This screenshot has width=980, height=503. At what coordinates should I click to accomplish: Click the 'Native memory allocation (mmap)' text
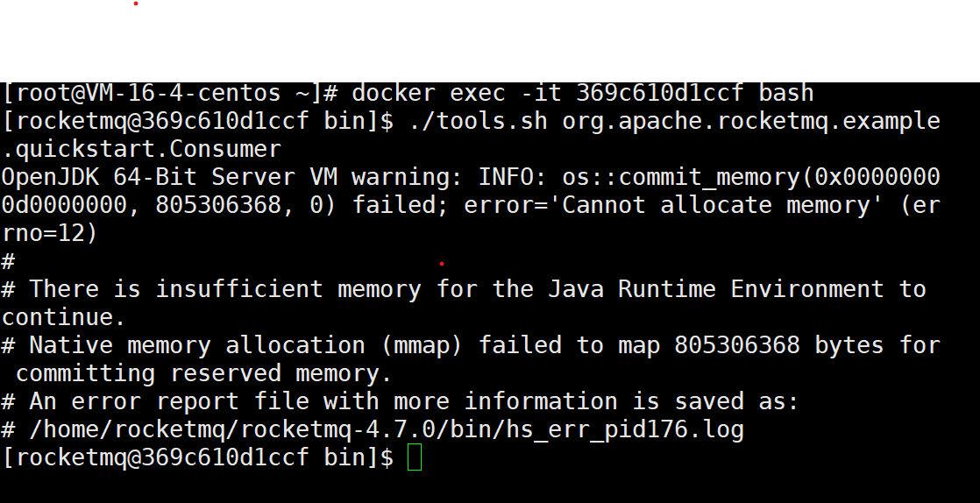pos(245,345)
